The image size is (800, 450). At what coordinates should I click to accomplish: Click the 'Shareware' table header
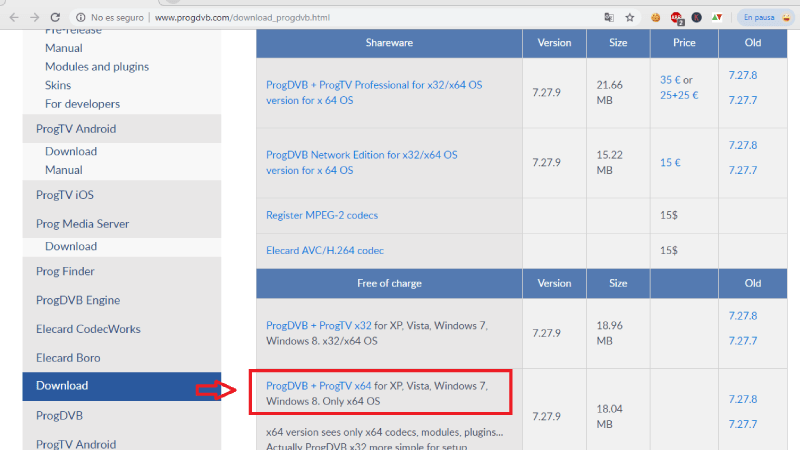click(389, 43)
